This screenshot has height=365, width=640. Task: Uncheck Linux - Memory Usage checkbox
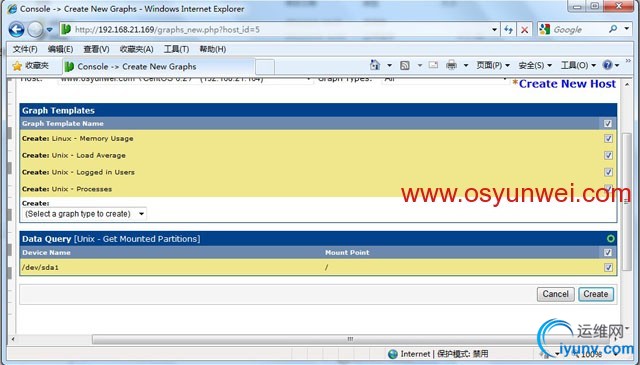pos(608,138)
